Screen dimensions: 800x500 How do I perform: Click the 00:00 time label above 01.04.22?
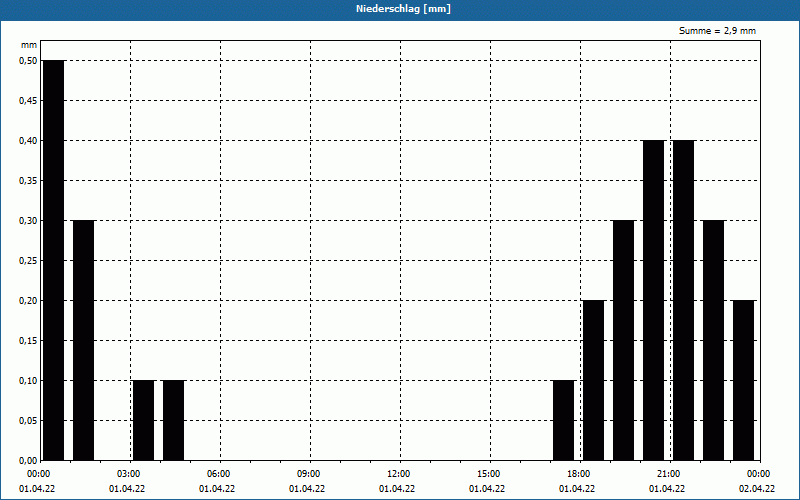[39, 474]
